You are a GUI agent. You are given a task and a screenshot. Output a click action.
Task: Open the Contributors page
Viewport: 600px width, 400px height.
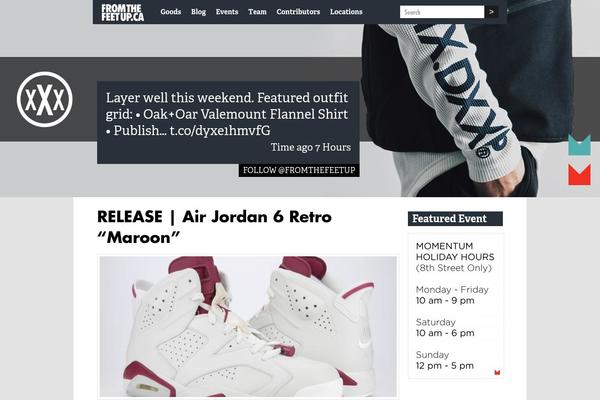[x=298, y=12]
